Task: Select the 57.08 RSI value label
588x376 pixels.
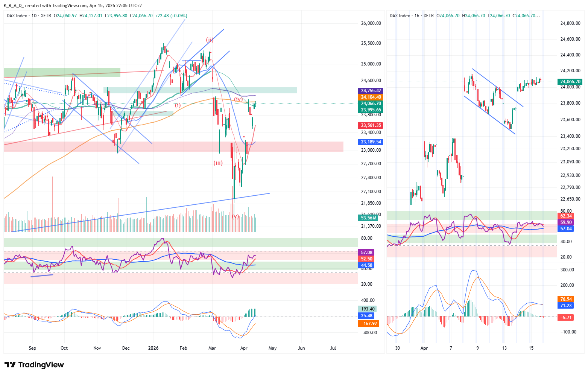Action: (367, 253)
